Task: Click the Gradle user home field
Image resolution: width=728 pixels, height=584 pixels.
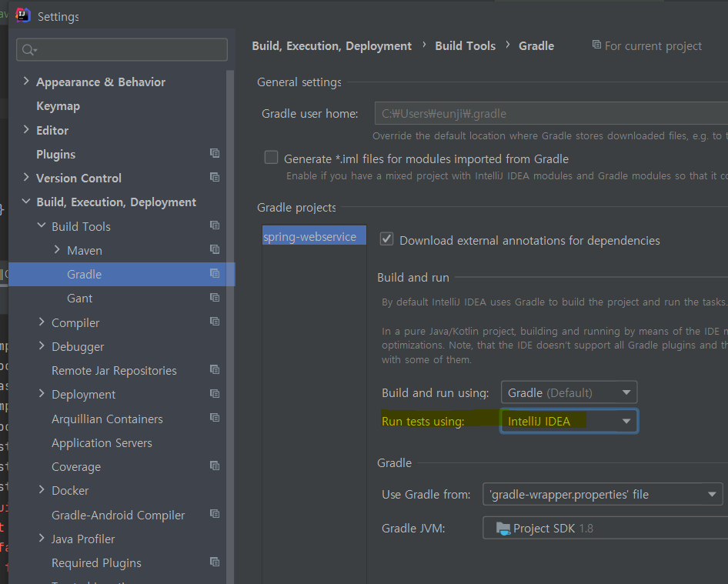Action: tap(551, 113)
